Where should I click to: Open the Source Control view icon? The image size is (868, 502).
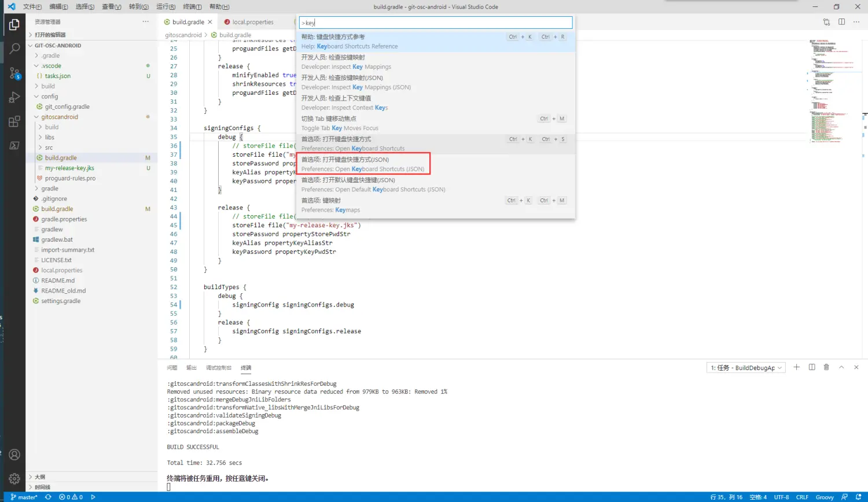pyautogui.click(x=14, y=73)
